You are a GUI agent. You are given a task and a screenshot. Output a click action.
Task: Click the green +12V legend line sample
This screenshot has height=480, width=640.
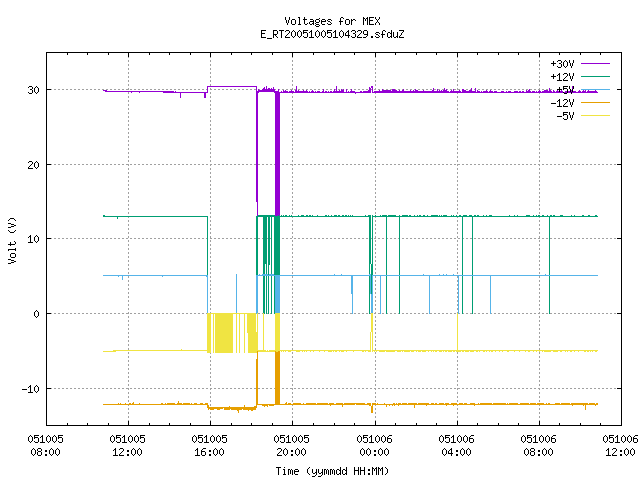tap(596, 76)
